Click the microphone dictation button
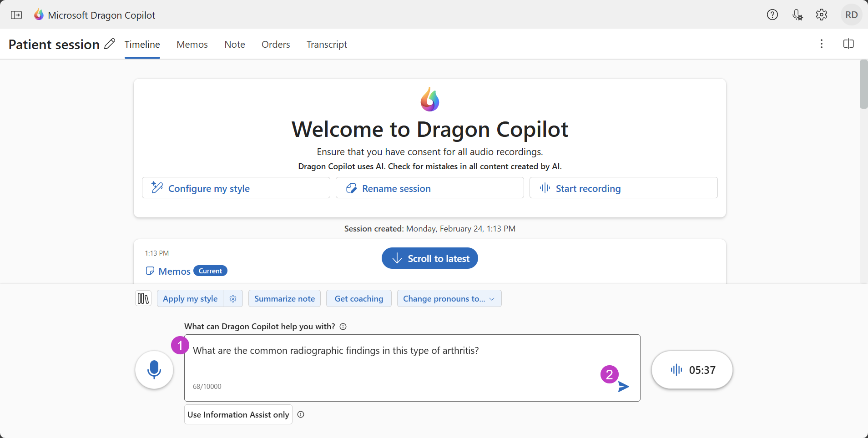 [154, 370]
